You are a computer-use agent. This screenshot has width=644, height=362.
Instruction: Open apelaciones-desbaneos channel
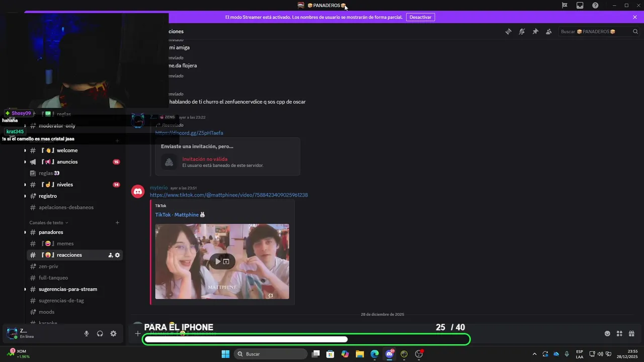click(x=74, y=207)
